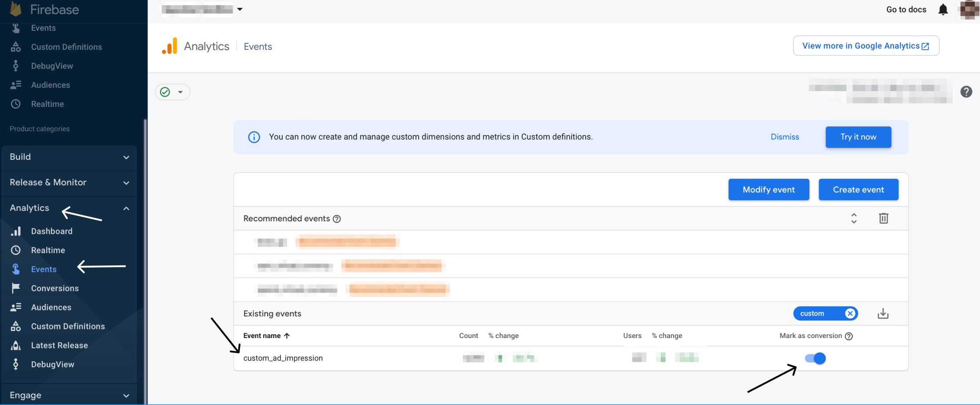Image resolution: width=980 pixels, height=405 pixels.
Task: Open the Analytics Dashboard page
Action: click(x=52, y=231)
